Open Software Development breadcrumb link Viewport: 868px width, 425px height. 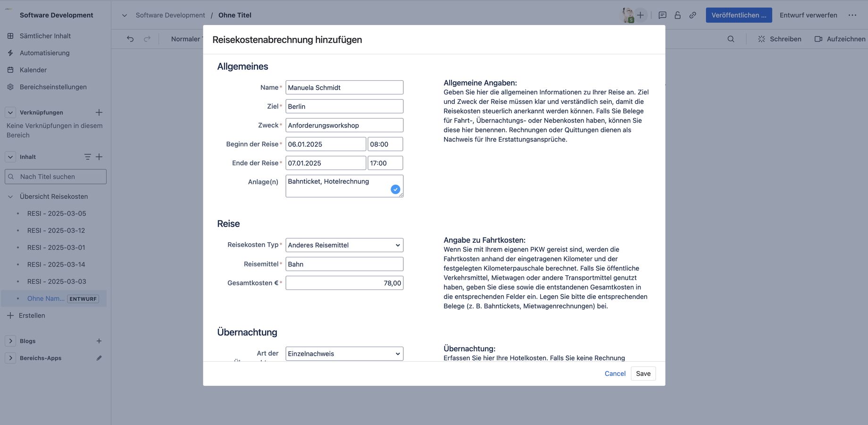[x=170, y=15]
